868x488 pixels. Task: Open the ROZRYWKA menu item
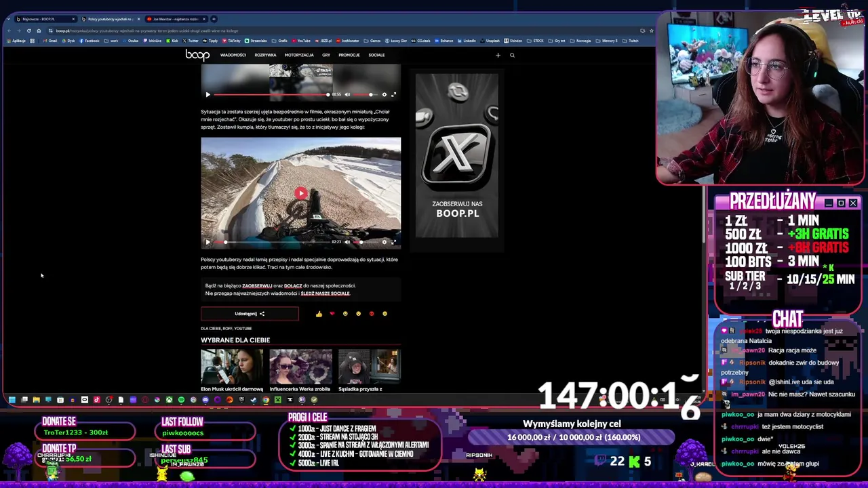click(265, 55)
